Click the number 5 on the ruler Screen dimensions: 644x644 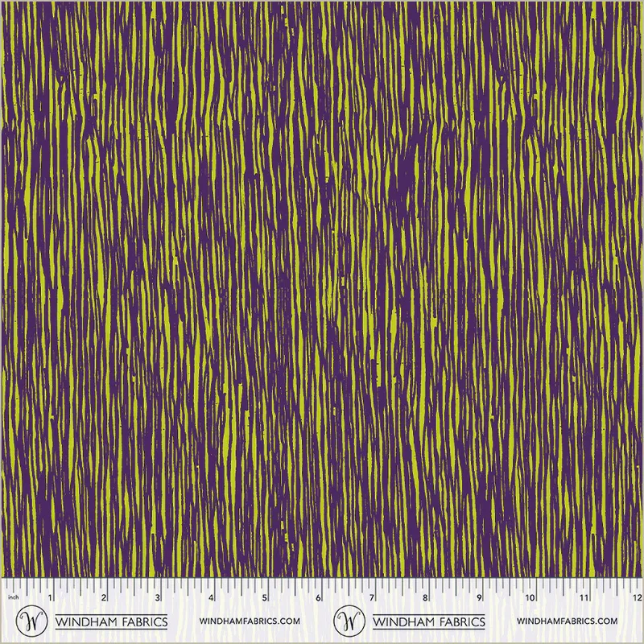[265, 598]
